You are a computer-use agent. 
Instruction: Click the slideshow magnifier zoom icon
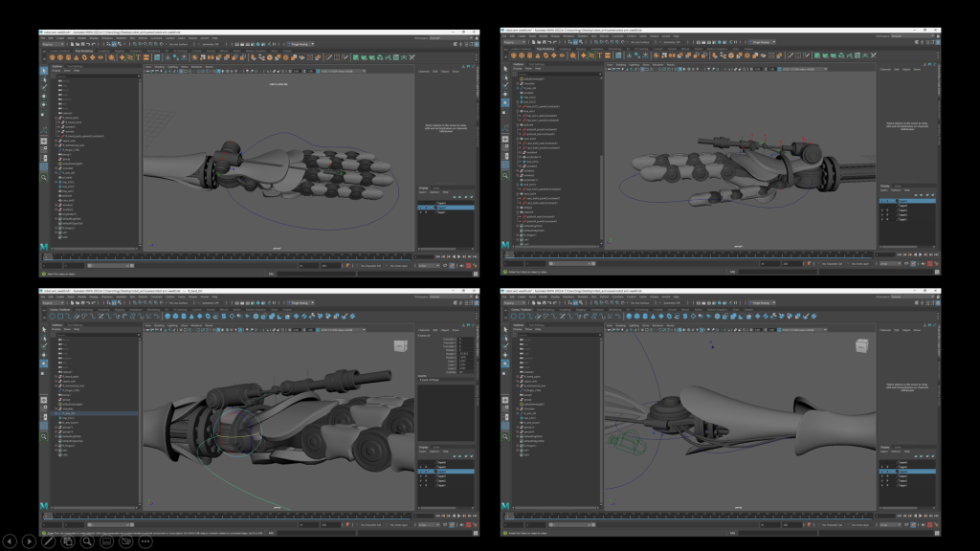click(87, 541)
